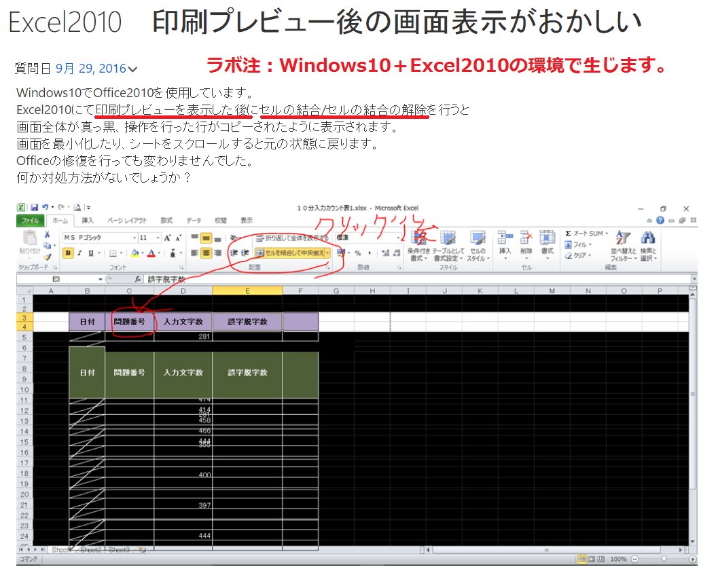
Task: Open the borders dropdown arrow
Action: (x=121, y=253)
